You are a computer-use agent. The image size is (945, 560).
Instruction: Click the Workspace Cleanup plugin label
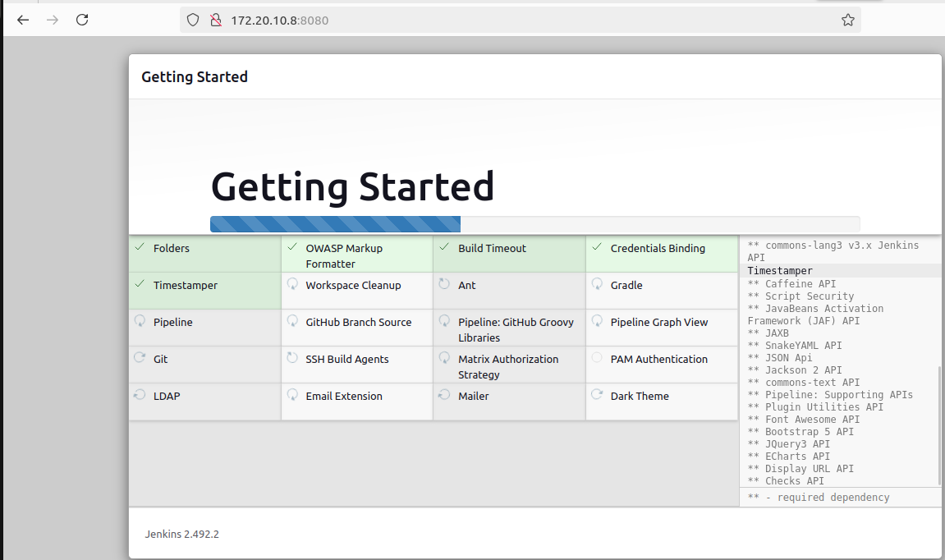353,285
